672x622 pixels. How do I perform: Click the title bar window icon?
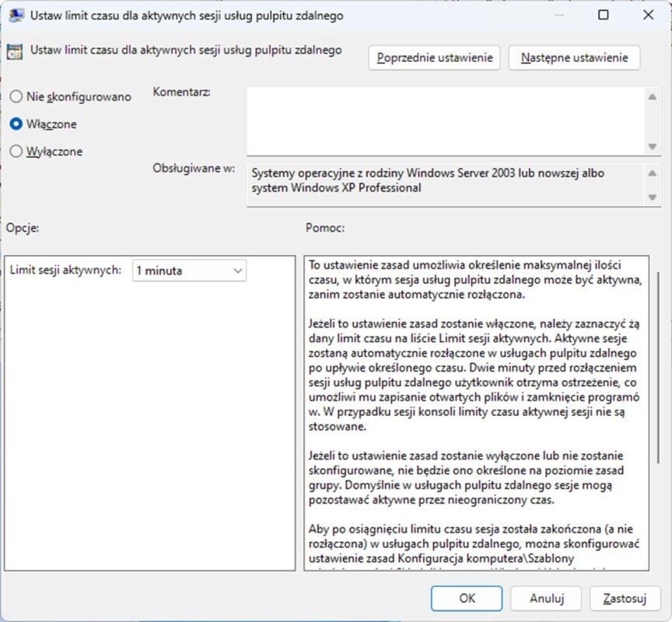click(16, 16)
